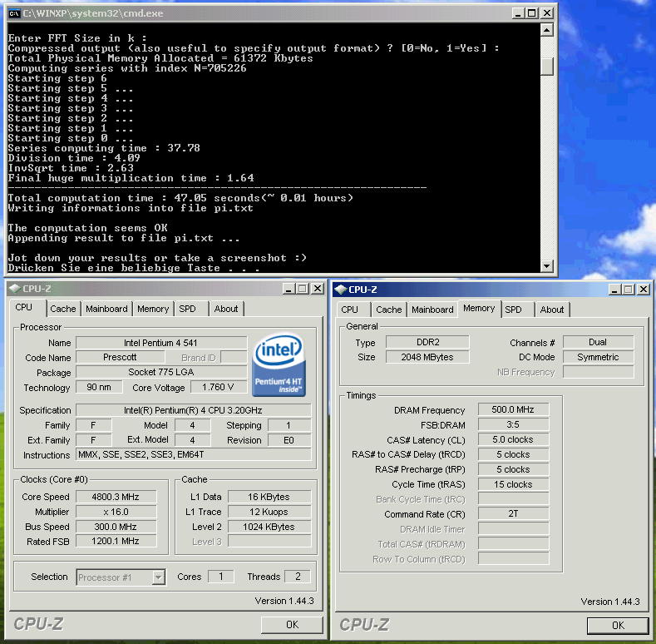Click L1 Data value '16 KBytes'
The width and height of the screenshot is (656, 644).
point(269,497)
